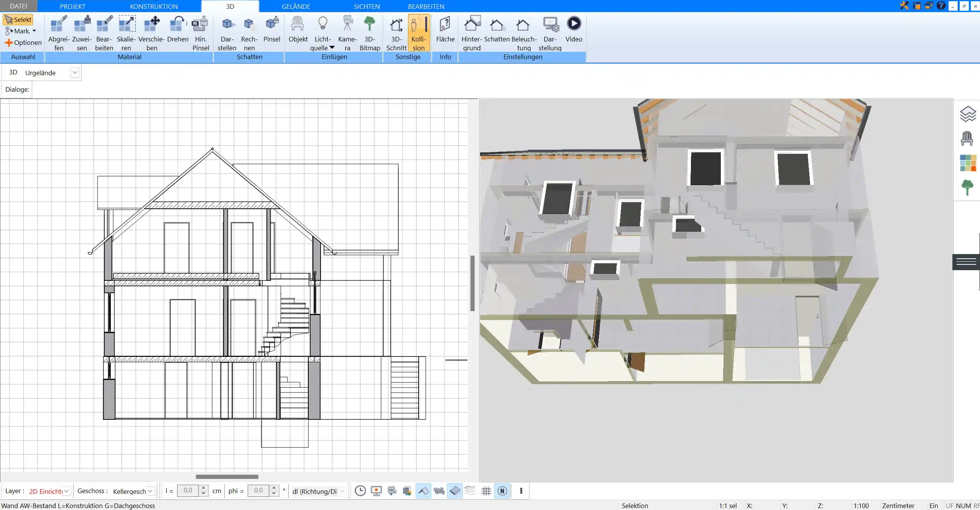This screenshot has width=980, height=510.
Task: Open the Darstellung display settings
Action: (x=550, y=33)
